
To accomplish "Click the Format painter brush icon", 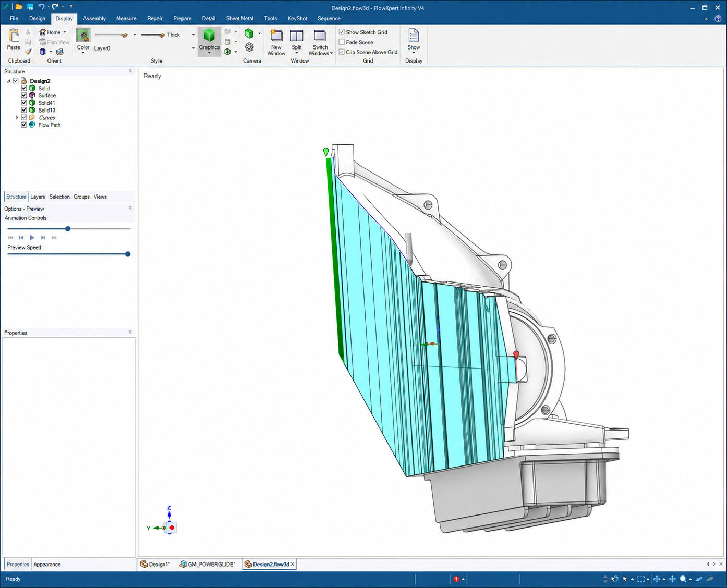I will [28, 52].
